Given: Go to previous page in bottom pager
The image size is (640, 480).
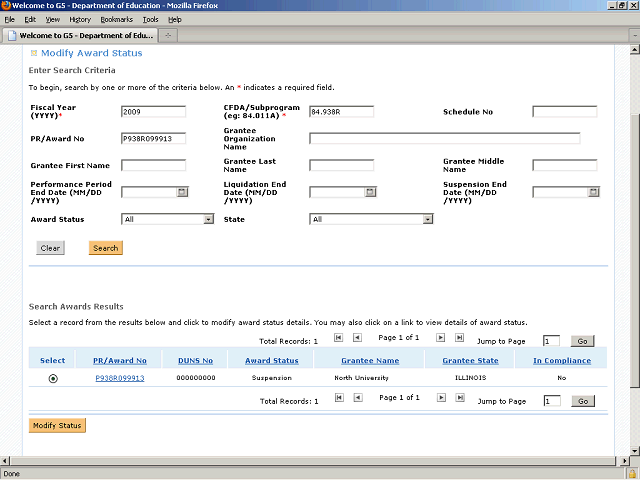Looking at the screenshot, I should pos(358,397).
